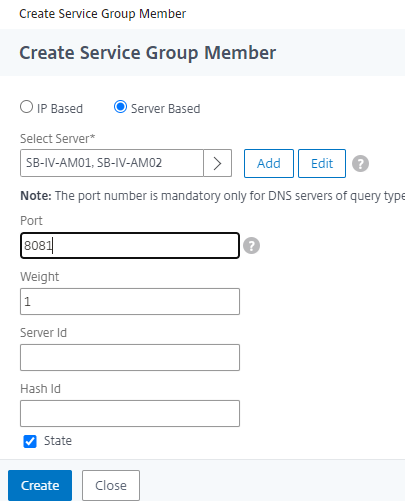Open server list with chevron arrow
The height and width of the screenshot is (501, 405).
[217, 163]
